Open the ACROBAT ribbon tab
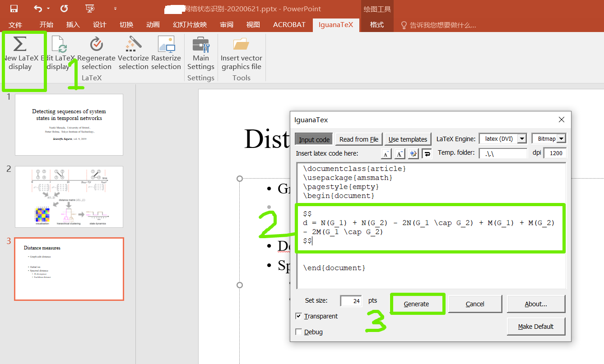604x364 pixels. (x=289, y=25)
